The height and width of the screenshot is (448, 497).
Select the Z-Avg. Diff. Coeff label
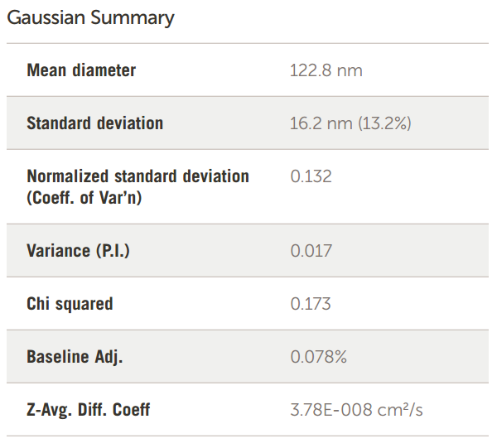[x=89, y=409]
